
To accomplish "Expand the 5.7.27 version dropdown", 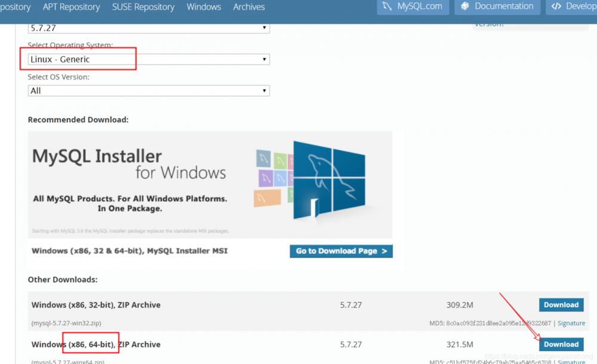I will coord(149,28).
